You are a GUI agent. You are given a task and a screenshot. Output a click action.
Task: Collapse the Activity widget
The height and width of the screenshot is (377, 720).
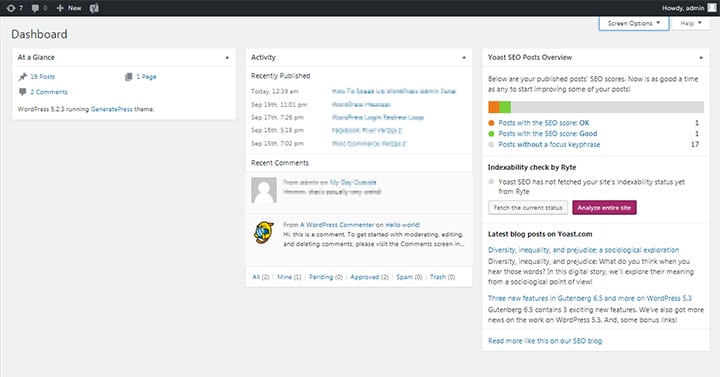[x=464, y=57]
